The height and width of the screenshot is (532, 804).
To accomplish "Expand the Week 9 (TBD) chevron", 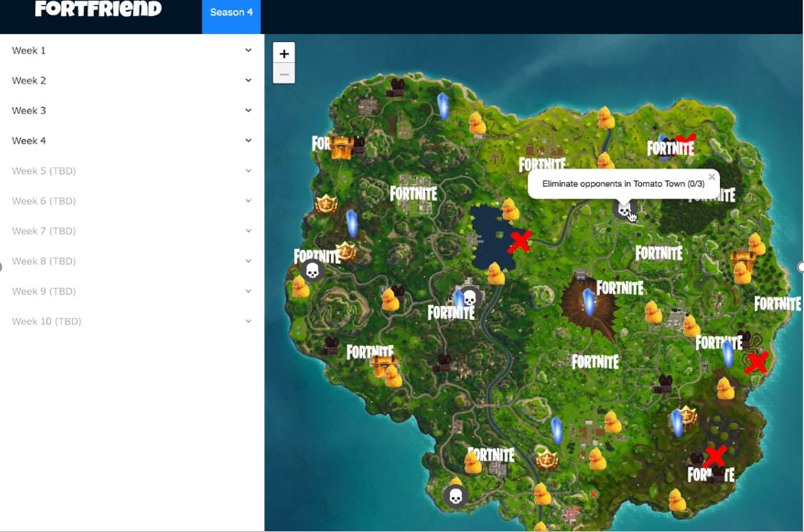I will point(248,291).
